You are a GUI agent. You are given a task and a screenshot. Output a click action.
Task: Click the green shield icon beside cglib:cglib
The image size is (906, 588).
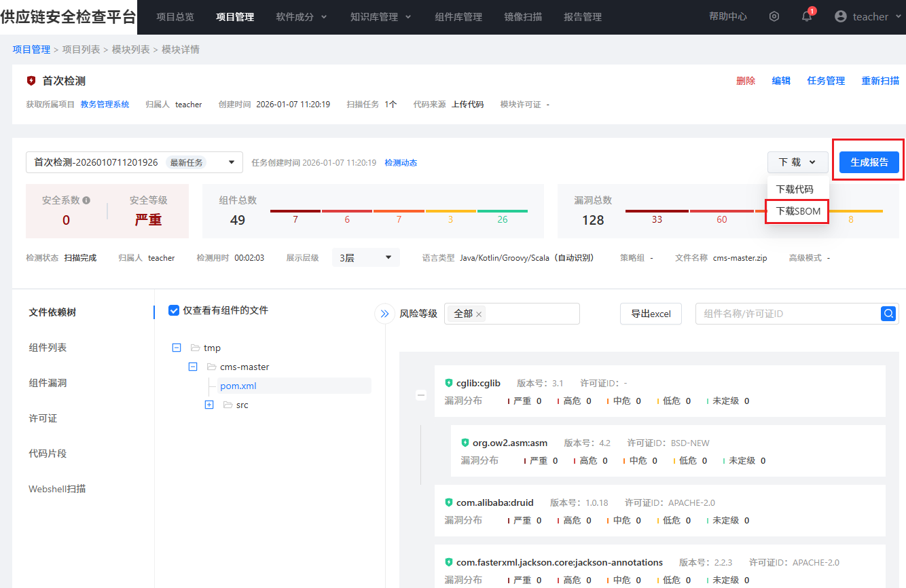coord(448,383)
